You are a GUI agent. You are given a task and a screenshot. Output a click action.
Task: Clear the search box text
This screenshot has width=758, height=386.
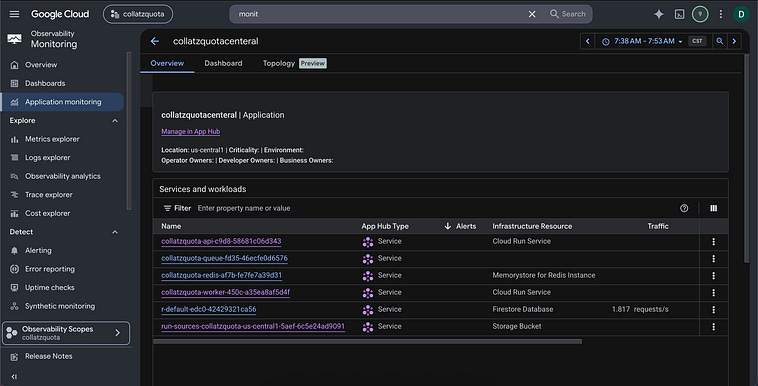click(x=532, y=14)
